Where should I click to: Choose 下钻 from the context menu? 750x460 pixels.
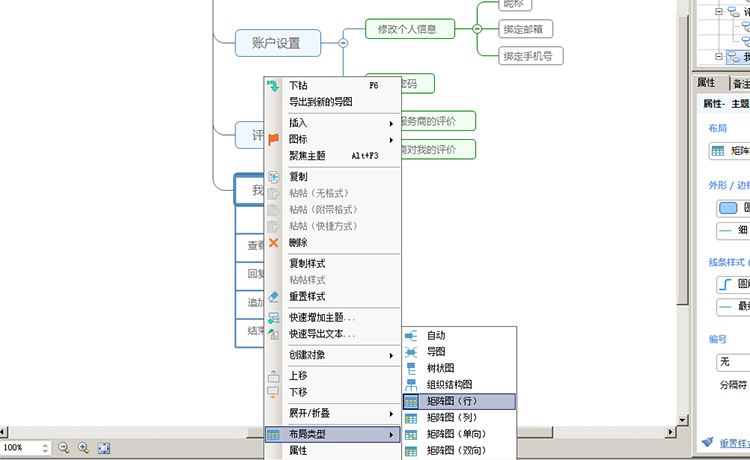coord(332,86)
